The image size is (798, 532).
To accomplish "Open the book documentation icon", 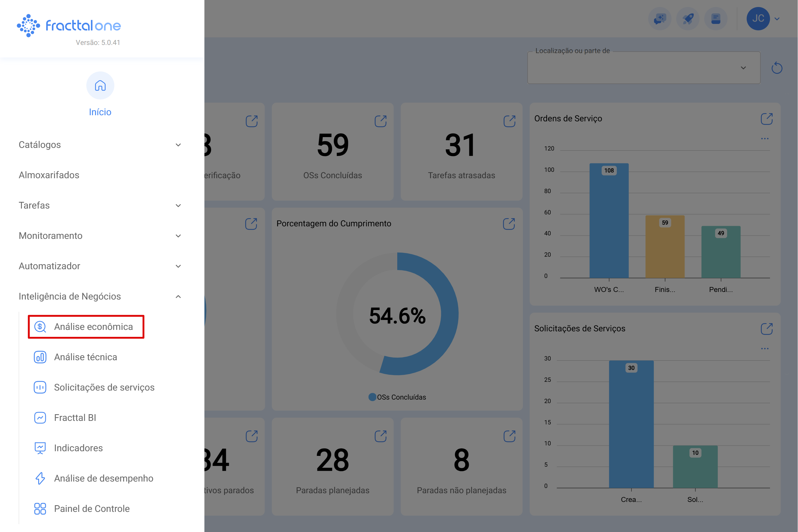I will (716, 19).
